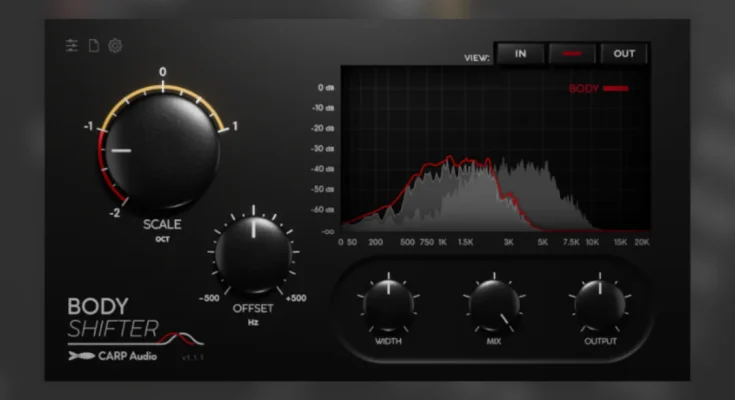Click the 0 mark above Scale knob
This screenshot has height=400, width=735.
(162, 72)
